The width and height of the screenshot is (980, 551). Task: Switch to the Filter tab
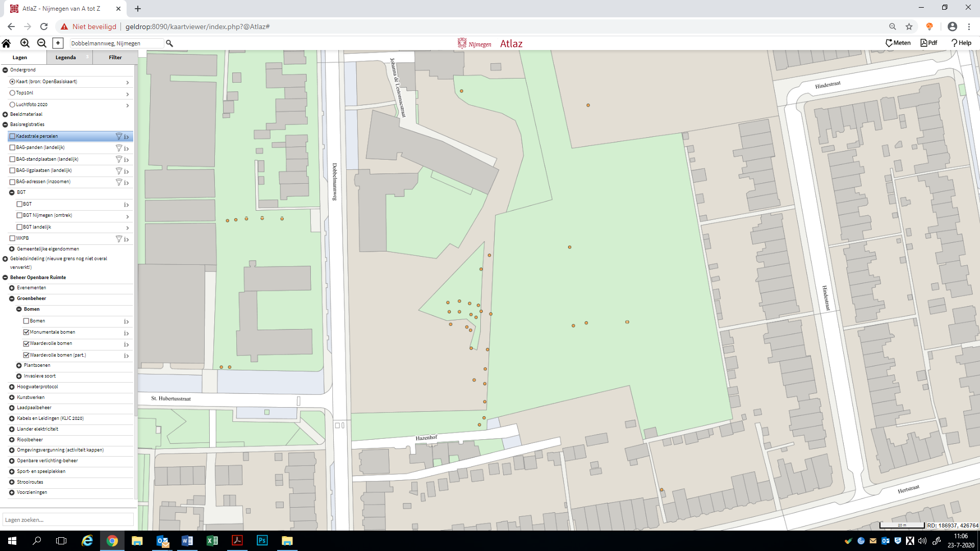click(115, 58)
